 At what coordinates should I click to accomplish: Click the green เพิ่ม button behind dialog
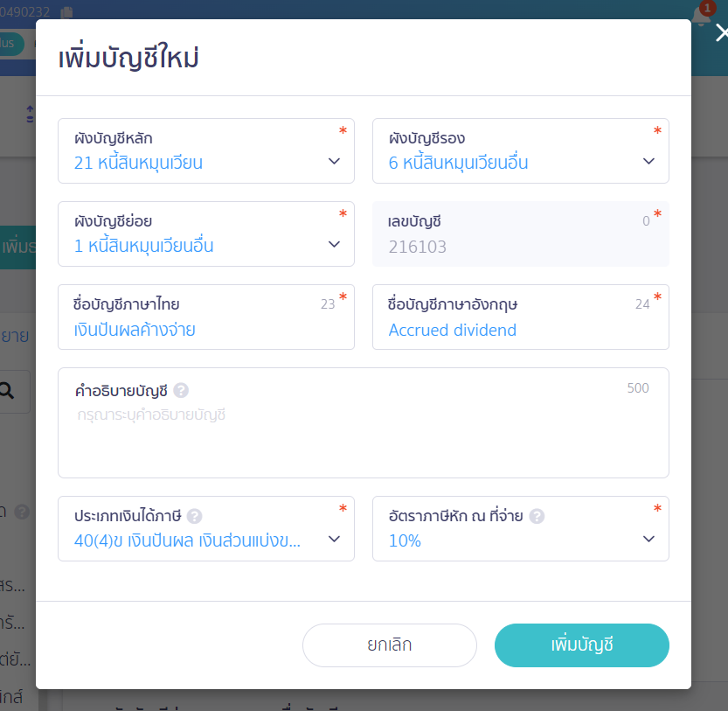pos(17,247)
